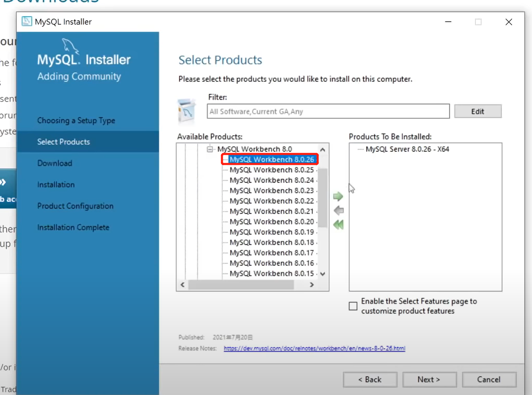Click left arrow of horizontal scrollbar
This screenshot has height=395, width=532.
182,285
